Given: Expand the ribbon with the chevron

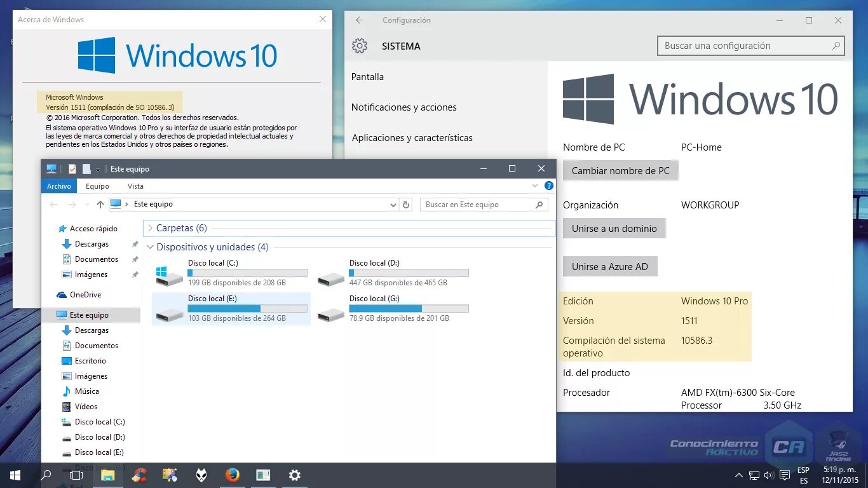Looking at the screenshot, I should [x=535, y=186].
